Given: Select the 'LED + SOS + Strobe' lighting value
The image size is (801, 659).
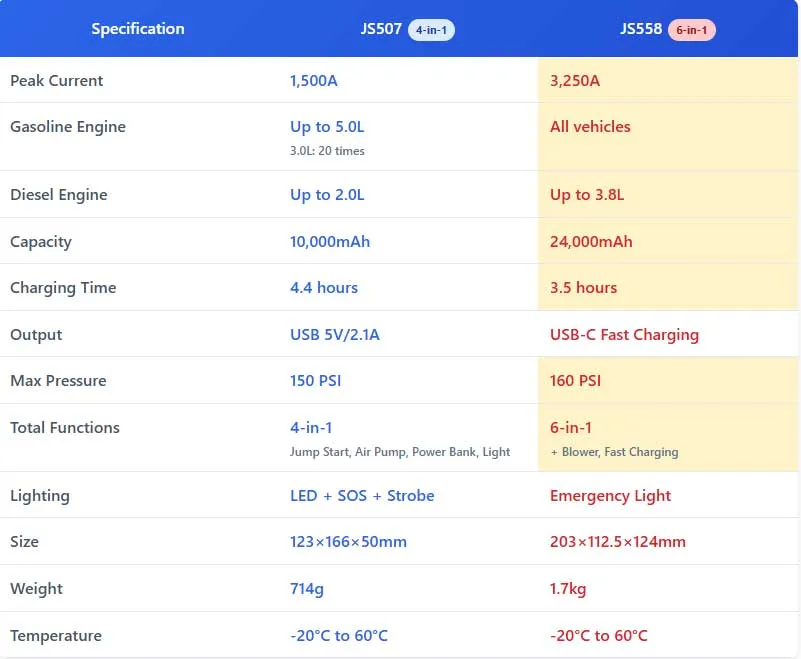Looking at the screenshot, I should (362, 495).
